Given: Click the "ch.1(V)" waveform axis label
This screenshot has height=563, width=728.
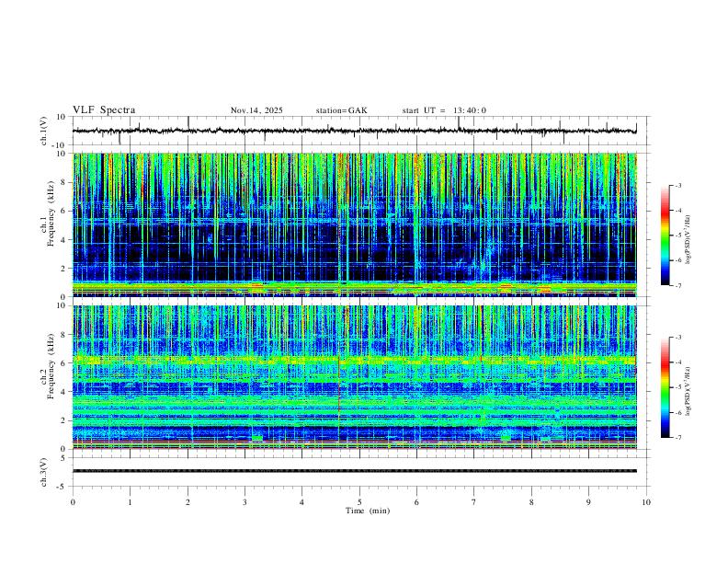Looking at the screenshot, I should point(44,131).
